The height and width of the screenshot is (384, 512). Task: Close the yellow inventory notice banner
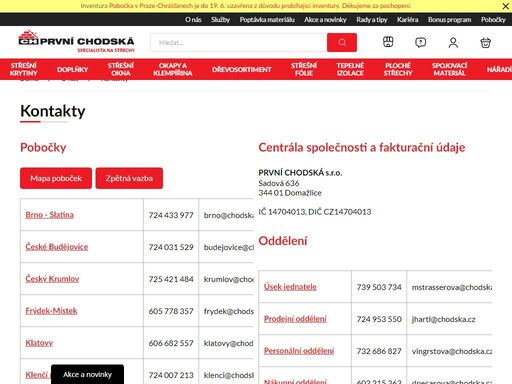pos(505,6)
